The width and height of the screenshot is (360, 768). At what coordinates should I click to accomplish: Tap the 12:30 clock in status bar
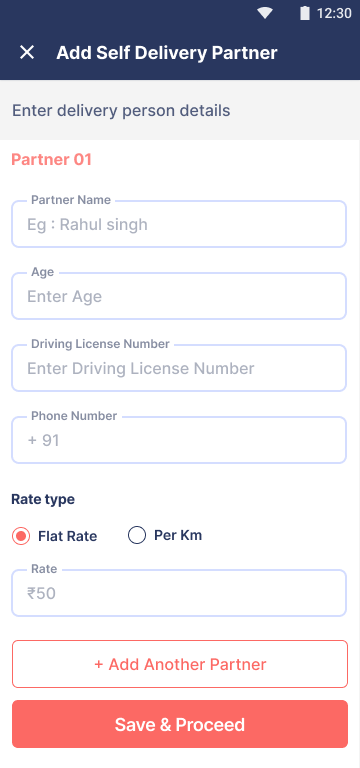pyautogui.click(x=334, y=13)
